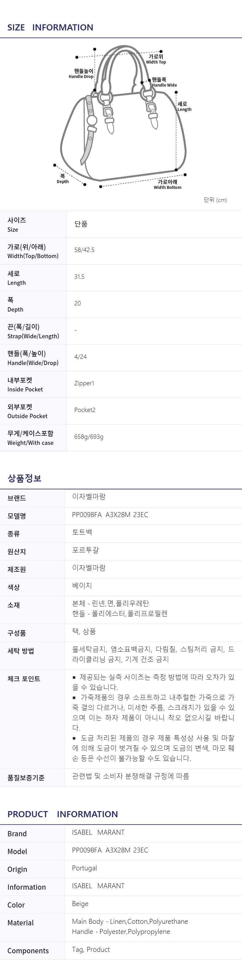Click the ISABEL MARANT Brand value
Screen dimensions: 242x980
tap(98, 833)
